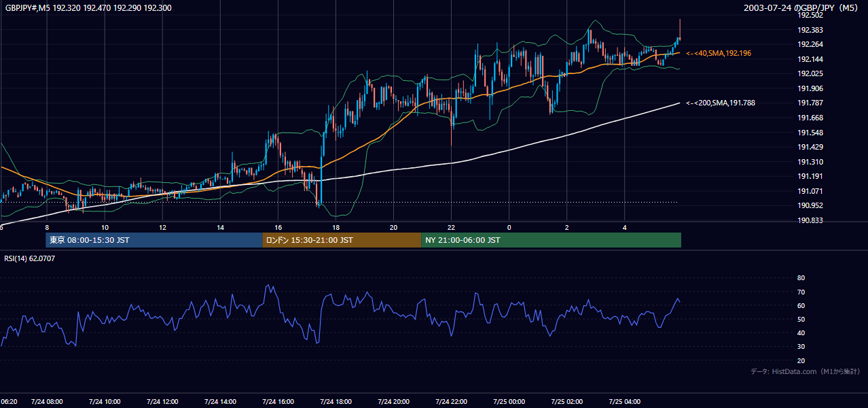Click the RSI(14) 62.0707 indicator label
The width and height of the screenshot is (868, 408).
point(31,258)
